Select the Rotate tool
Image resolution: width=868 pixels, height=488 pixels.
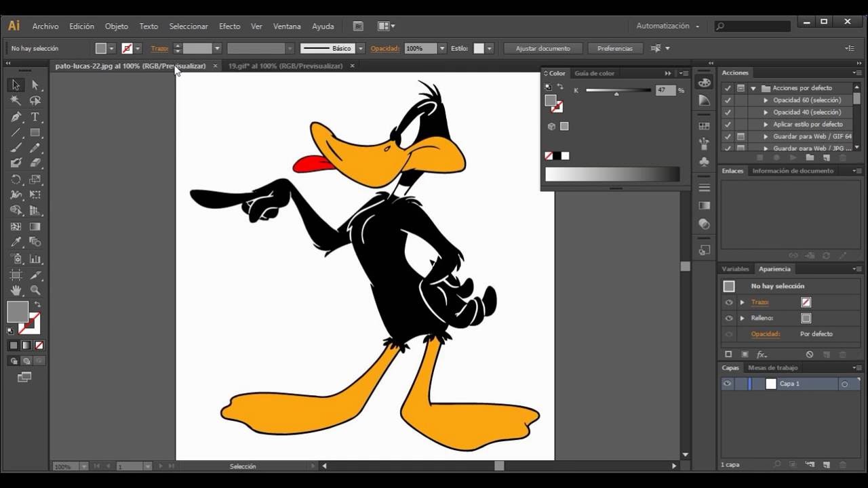[x=16, y=180]
